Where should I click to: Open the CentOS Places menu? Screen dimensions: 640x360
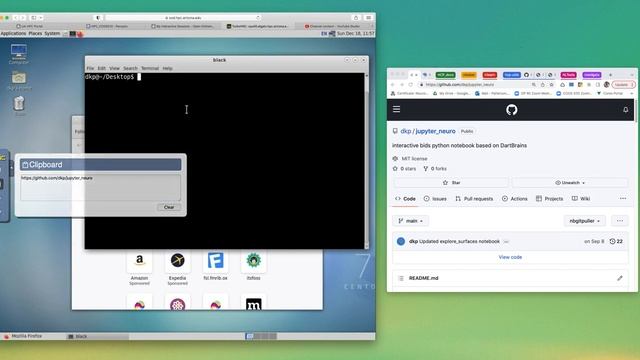click(35, 33)
